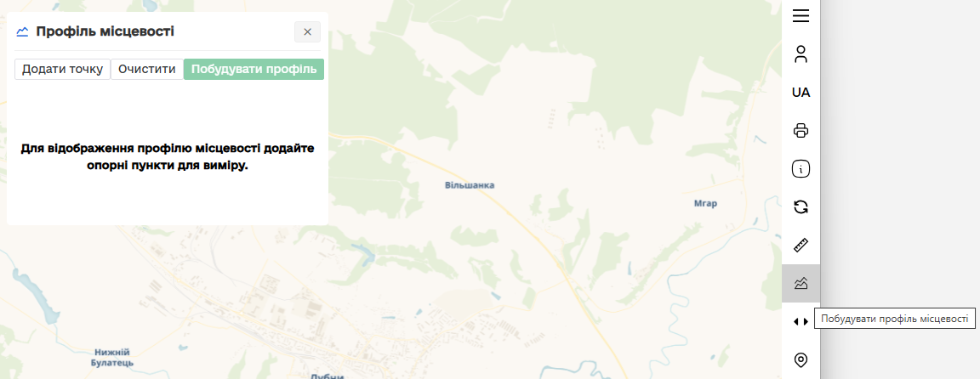Click the Нижній Булатець map label
The image size is (980, 379).
click(x=112, y=357)
